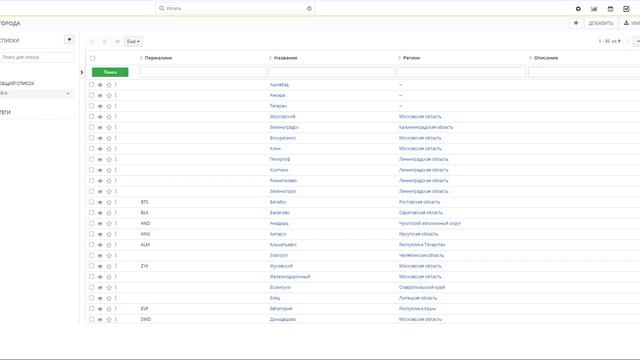Click the Пермалинк column filter field

coord(203,72)
